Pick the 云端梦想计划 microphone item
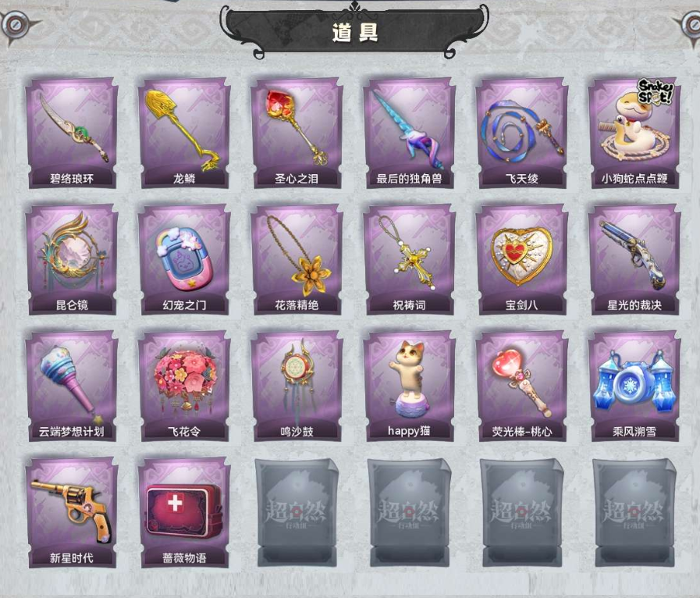Viewport: 700px width, 598px height. tap(72, 386)
